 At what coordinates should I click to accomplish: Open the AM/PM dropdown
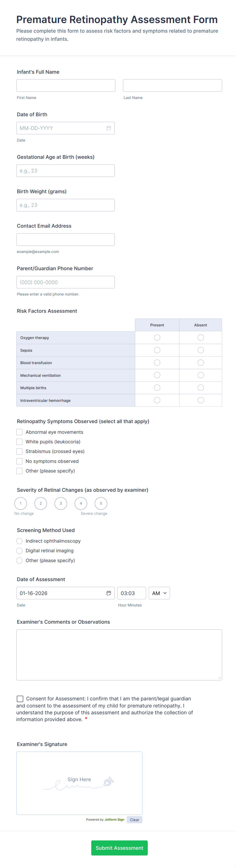coord(159,593)
